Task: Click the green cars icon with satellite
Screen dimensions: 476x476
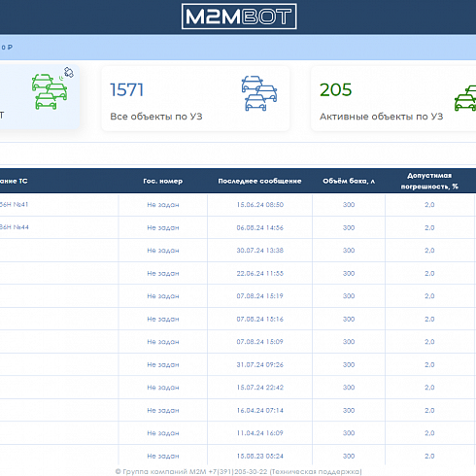Action: click(50, 91)
